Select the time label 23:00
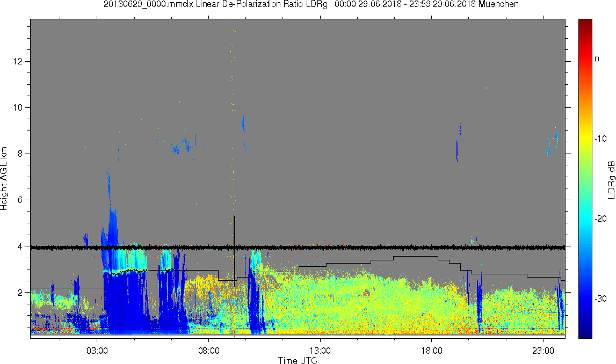 point(543,351)
